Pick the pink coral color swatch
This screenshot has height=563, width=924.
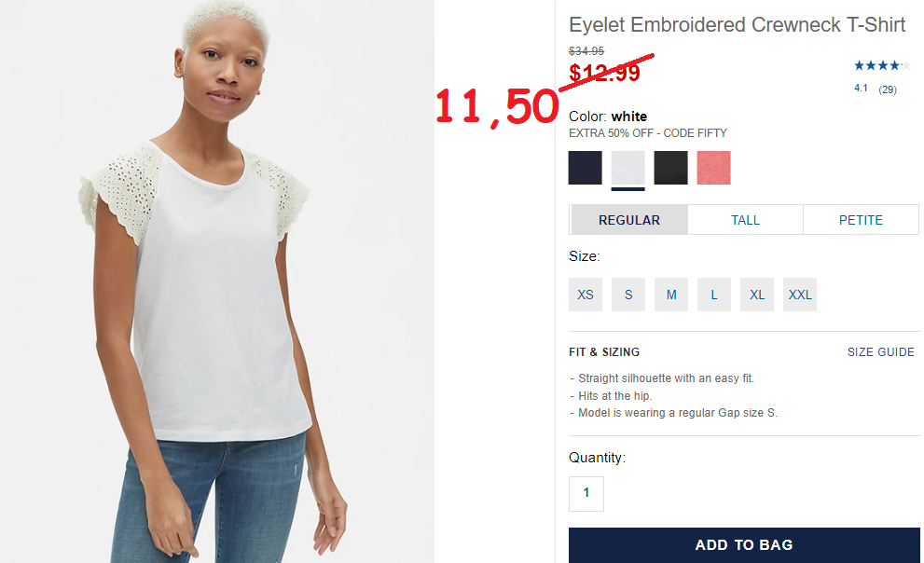tap(713, 168)
